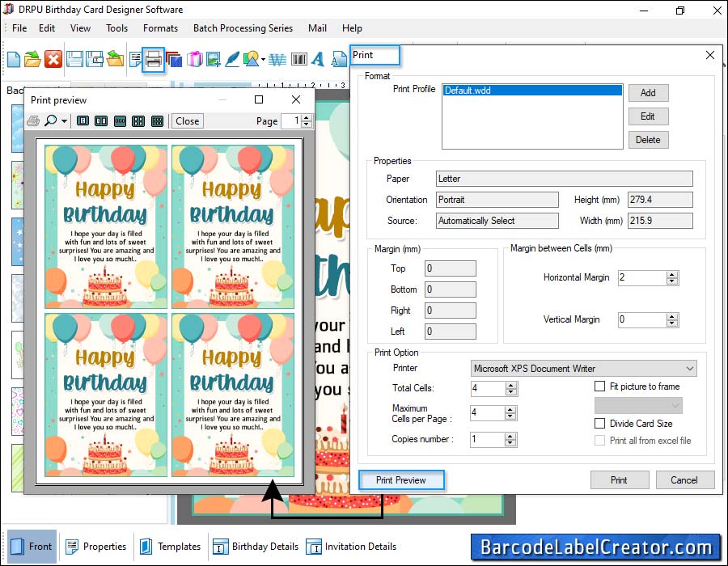Viewport: 728px width, 566px height.
Task: Click the Print Preview button
Action: point(401,480)
